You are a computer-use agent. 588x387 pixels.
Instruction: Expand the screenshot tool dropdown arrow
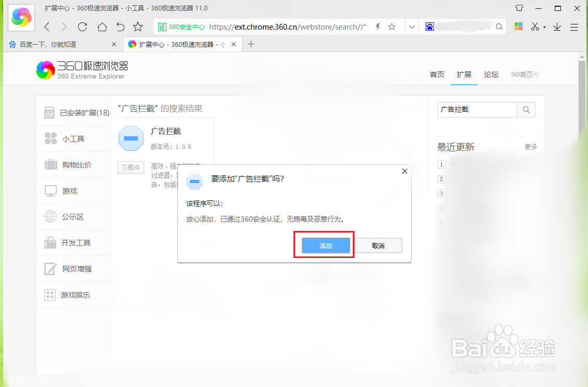pos(544,28)
